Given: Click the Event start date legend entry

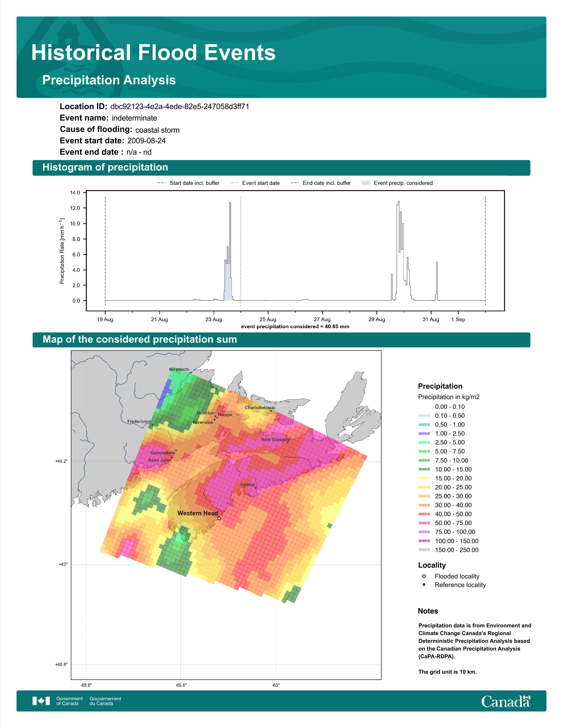Looking at the screenshot, I should [x=255, y=183].
